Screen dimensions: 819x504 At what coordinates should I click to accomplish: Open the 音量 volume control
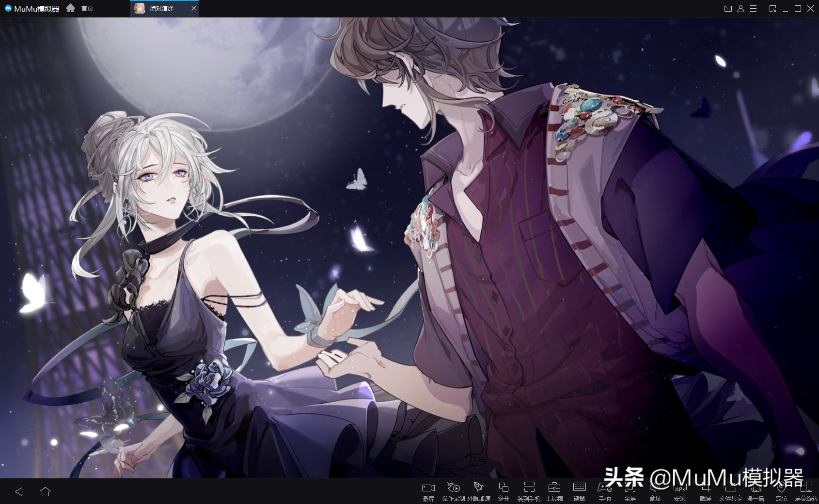655,491
